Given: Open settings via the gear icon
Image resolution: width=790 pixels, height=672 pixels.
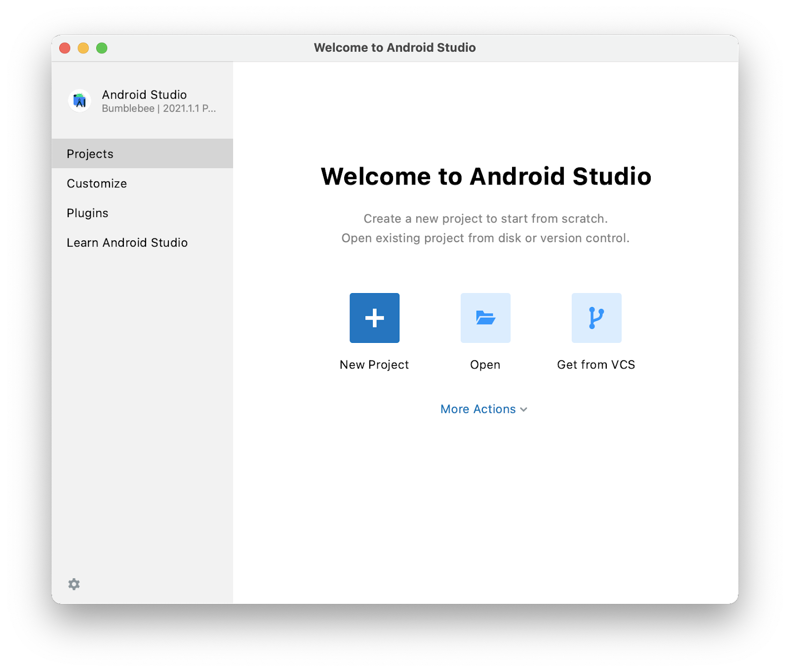Looking at the screenshot, I should pyautogui.click(x=74, y=584).
